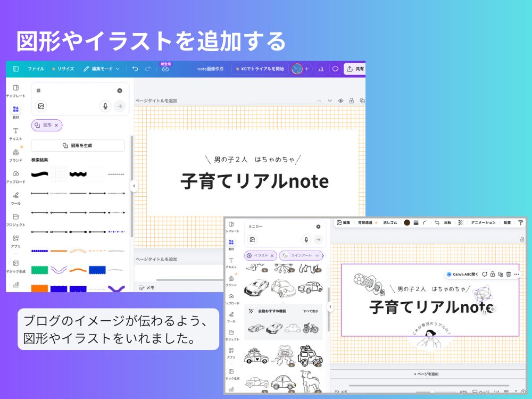The width and height of the screenshot is (532, 399).
Task: Open the comment bubble icon in the top bar
Action: pos(335,69)
